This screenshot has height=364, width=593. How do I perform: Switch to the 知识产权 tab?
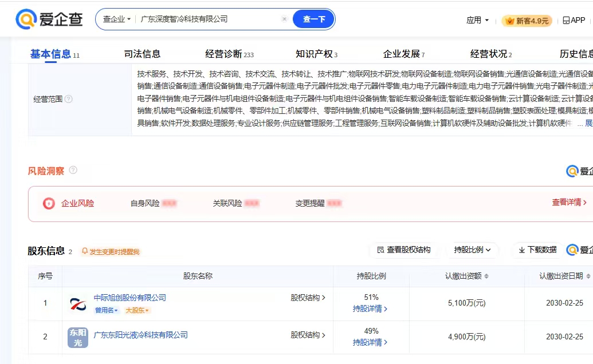coord(316,54)
